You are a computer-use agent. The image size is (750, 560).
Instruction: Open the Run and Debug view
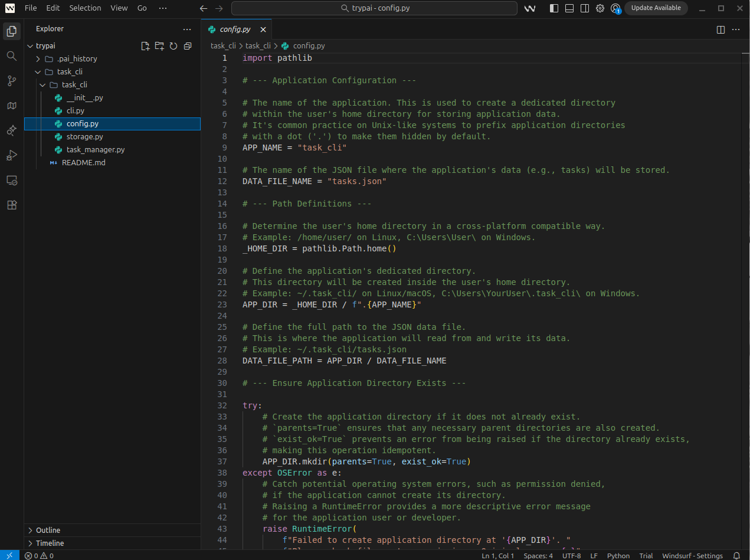(11, 155)
